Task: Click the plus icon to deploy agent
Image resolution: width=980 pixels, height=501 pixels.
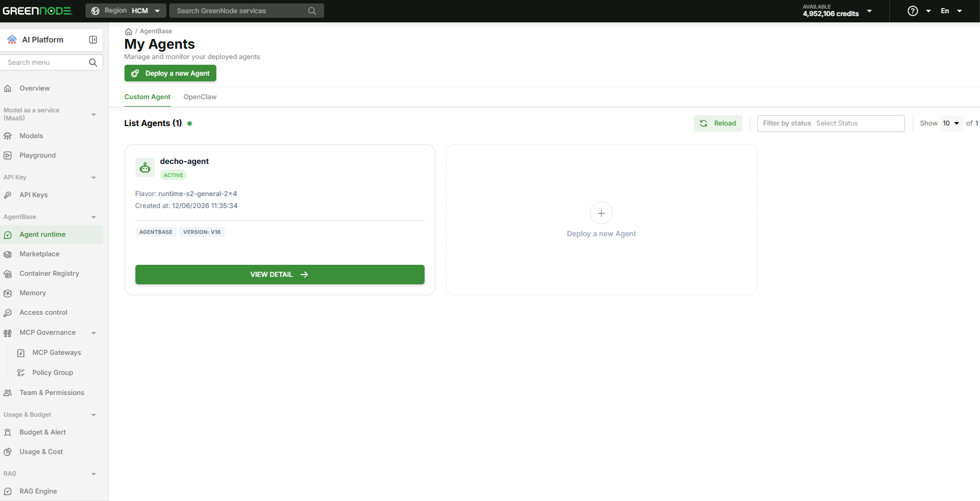Action: (601, 213)
